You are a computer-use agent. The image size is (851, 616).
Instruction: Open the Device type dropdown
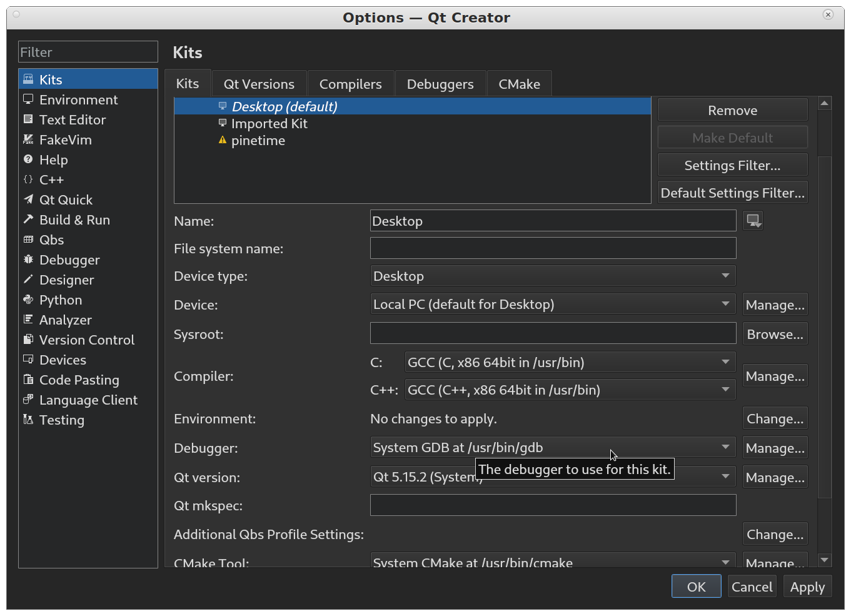coord(553,276)
